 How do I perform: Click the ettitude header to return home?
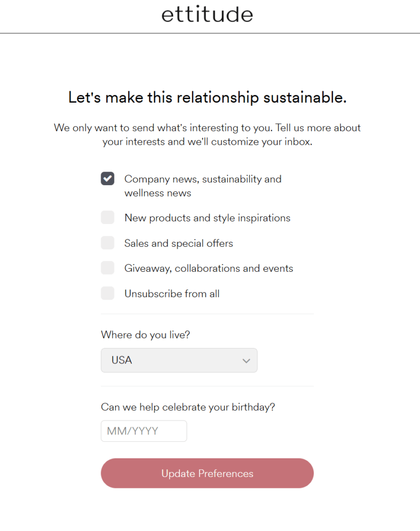207,14
